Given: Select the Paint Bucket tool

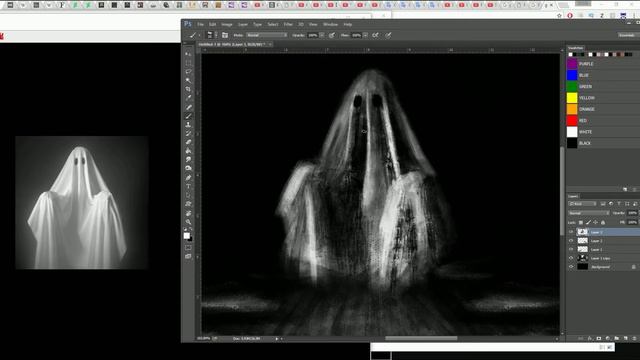Looking at the screenshot, I should tap(188, 151).
